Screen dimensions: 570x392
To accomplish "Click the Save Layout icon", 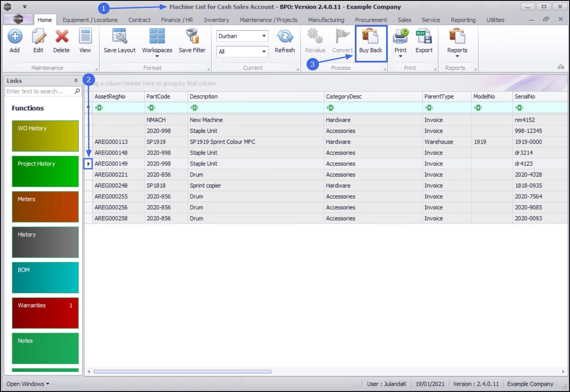I will pyautogui.click(x=120, y=36).
